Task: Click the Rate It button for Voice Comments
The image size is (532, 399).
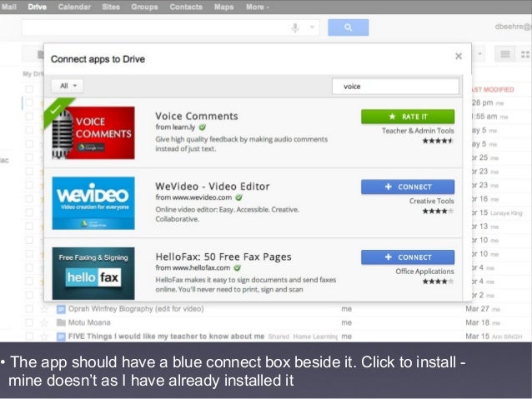Action: click(408, 117)
